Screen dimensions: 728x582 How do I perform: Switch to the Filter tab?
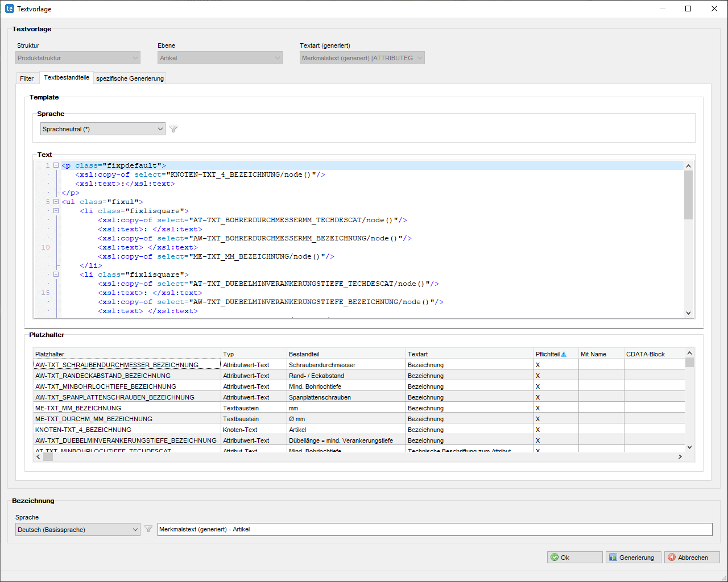pyautogui.click(x=27, y=78)
